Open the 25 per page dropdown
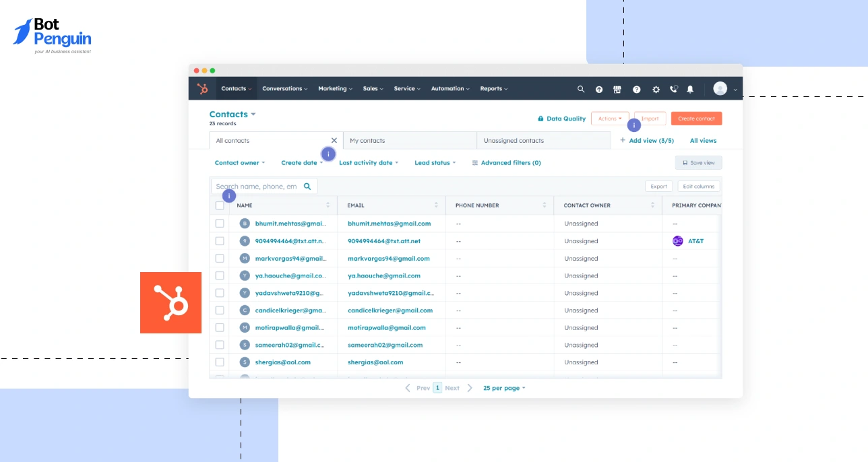Viewport: 868px width, 462px height. pos(503,387)
